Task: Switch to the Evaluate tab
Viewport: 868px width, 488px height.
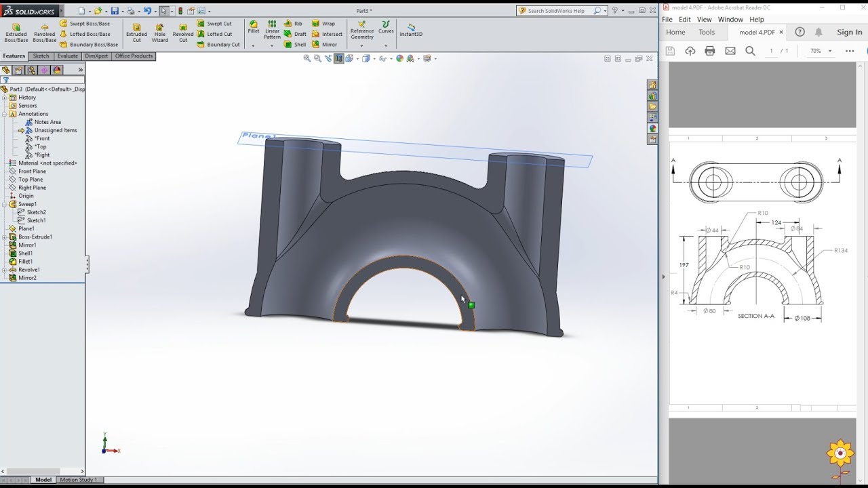Action: click(x=68, y=56)
